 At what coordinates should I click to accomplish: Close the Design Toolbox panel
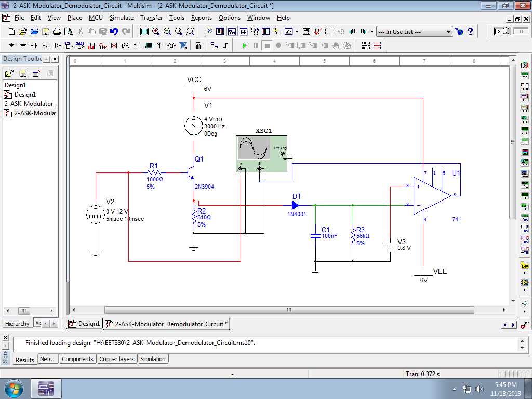point(55,59)
